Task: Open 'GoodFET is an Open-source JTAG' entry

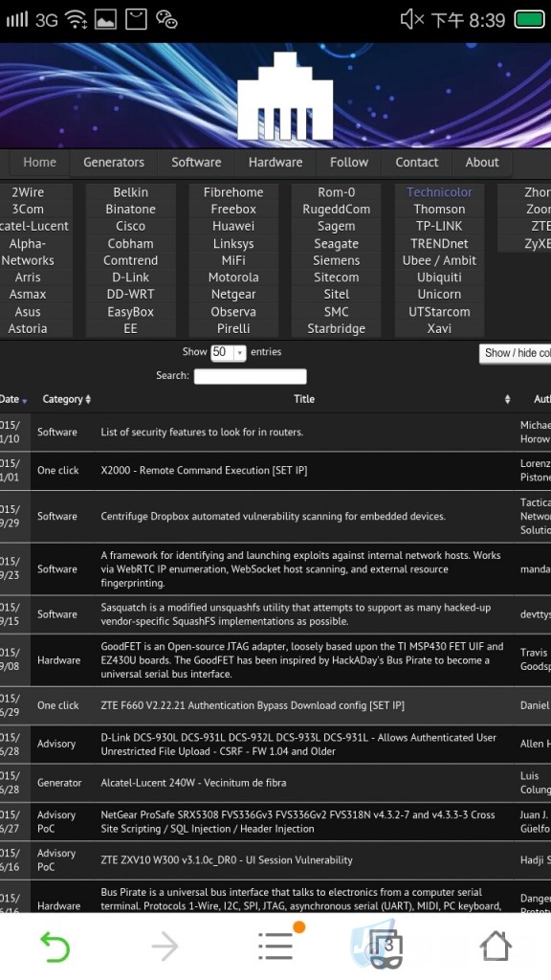Action: click(301, 660)
